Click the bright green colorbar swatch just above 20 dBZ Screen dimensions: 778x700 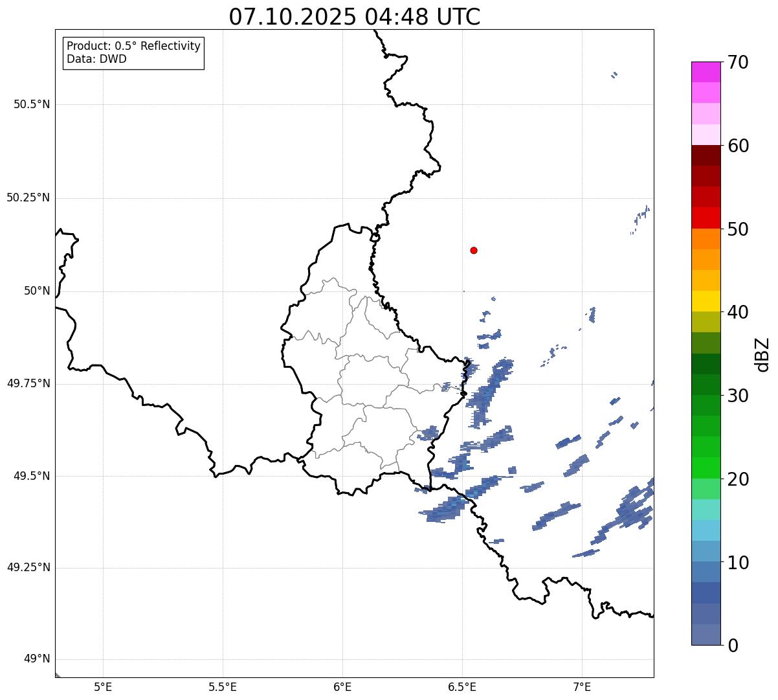click(706, 468)
